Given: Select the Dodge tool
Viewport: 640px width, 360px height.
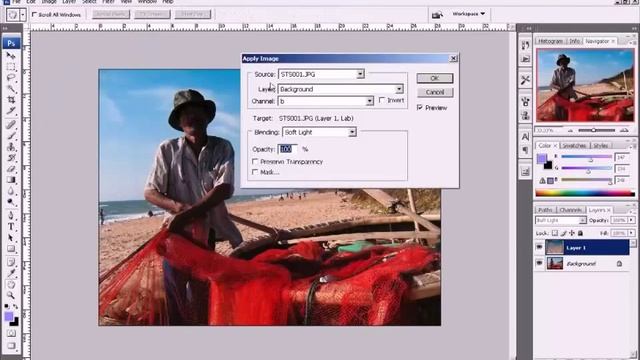Looking at the screenshot, I should (11, 202).
